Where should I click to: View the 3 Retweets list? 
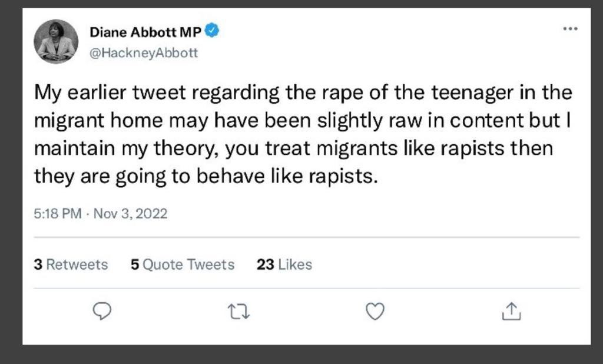[x=71, y=265]
